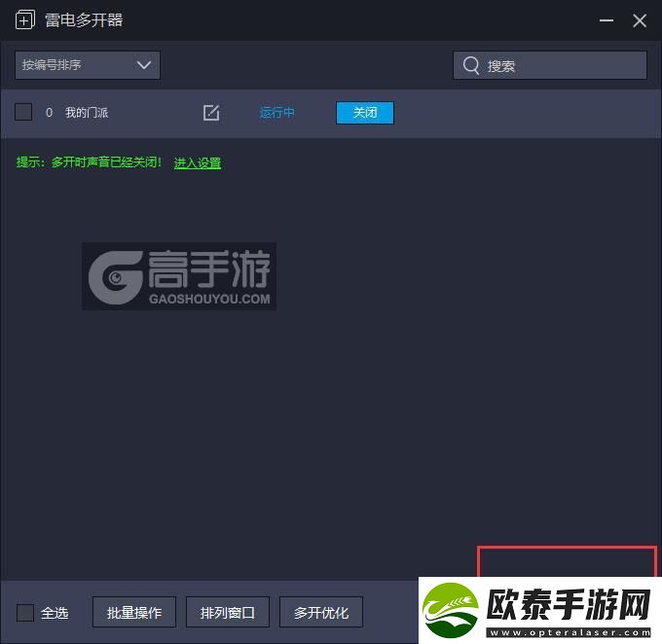Edit the 我的门派 instance name

[211, 113]
